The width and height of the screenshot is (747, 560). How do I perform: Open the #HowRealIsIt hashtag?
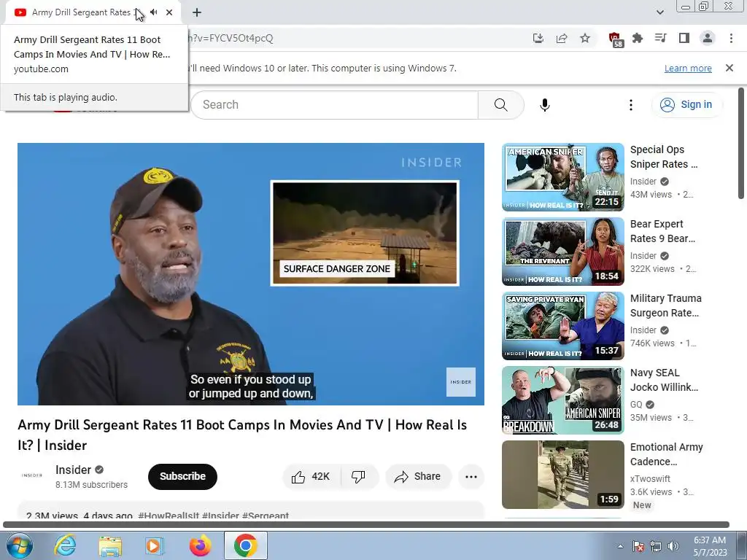point(169,516)
